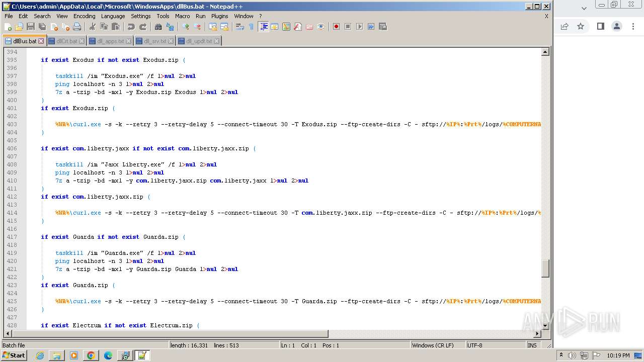Open the Folder as Workspace panel
Image resolution: width=644 pixels, height=362 pixels.
pos(309,27)
